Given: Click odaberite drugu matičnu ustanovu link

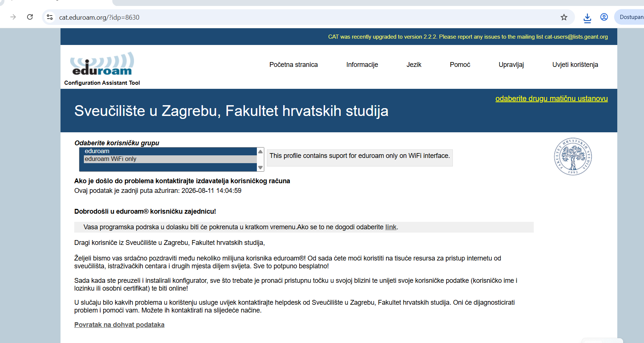Looking at the screenshot, I should 551,98.
